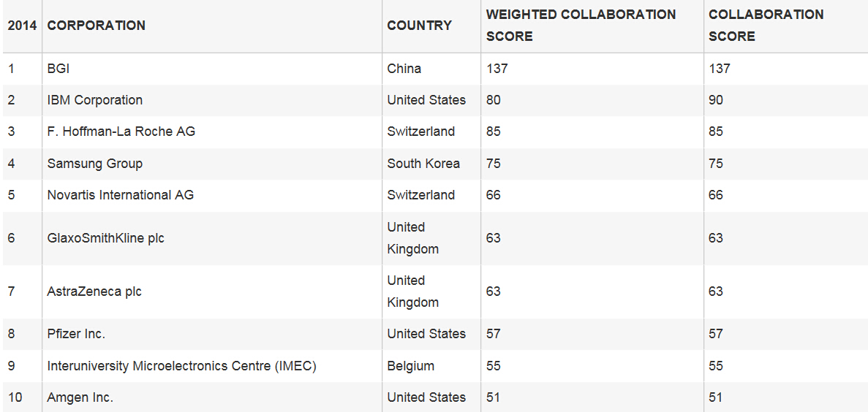Screen dimensions: 868x412
Task: Click IBM's collaboration score of 90
Action: point(716,100)
